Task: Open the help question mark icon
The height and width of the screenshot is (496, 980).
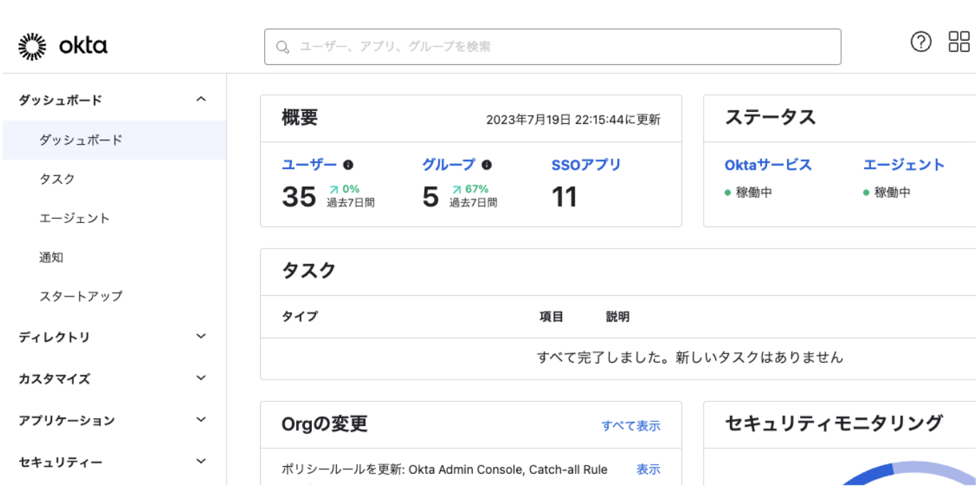Action: [x=921, y=42]
